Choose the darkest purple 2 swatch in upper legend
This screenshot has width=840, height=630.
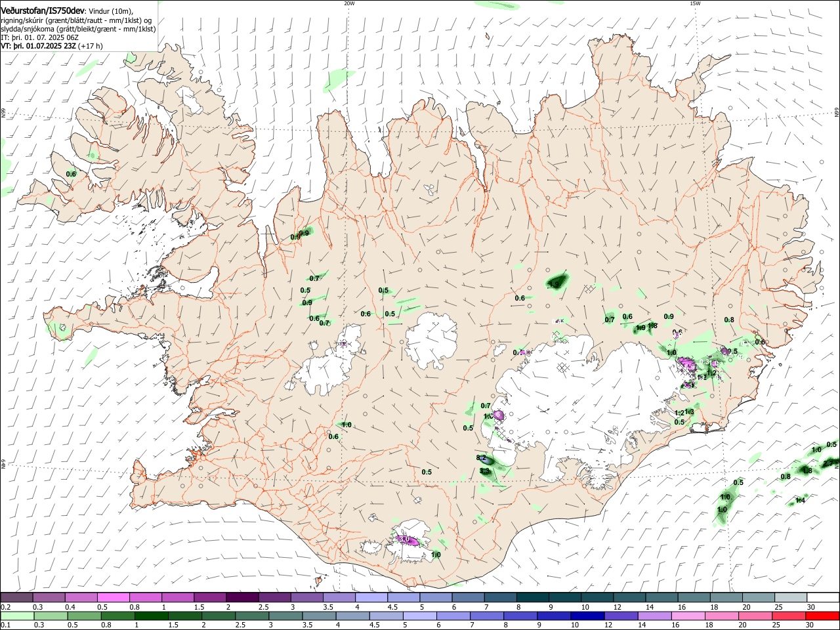coord(241,597)
